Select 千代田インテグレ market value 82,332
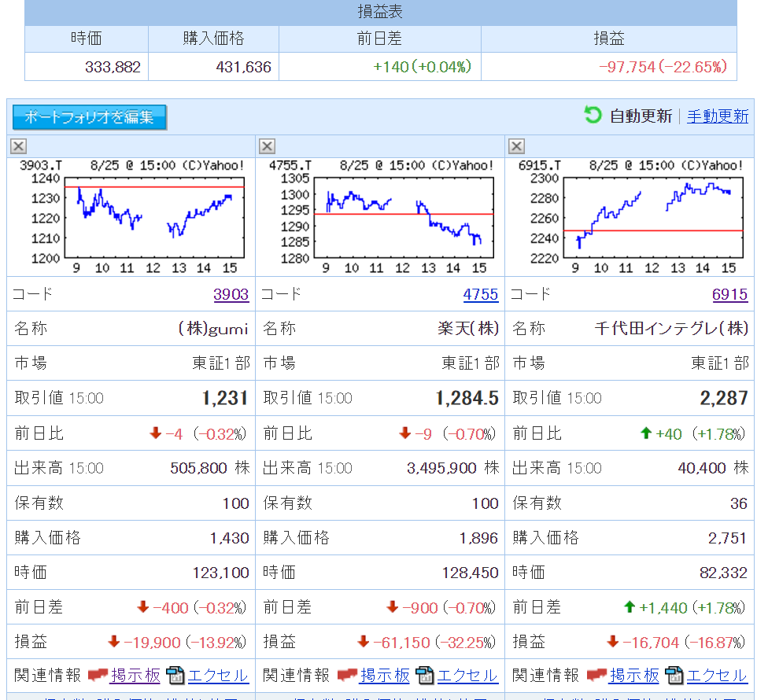 (723, 573)
